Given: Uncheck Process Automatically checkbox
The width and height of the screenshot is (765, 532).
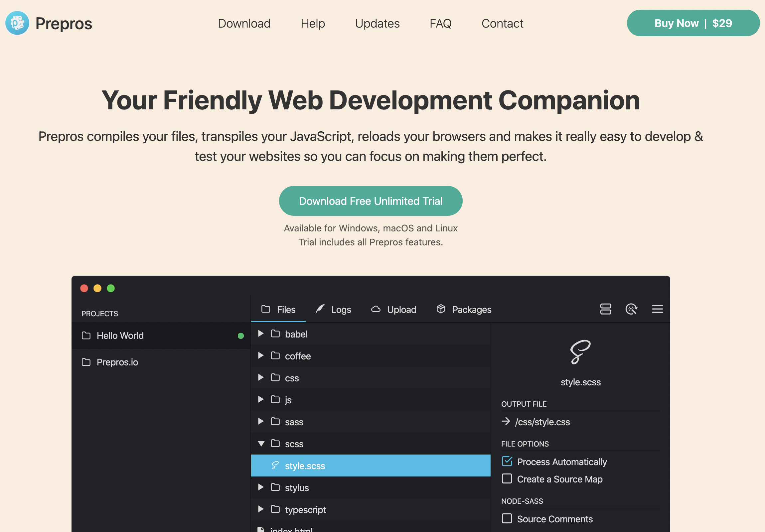Looking at the screenshot, I should coord(507,462).
